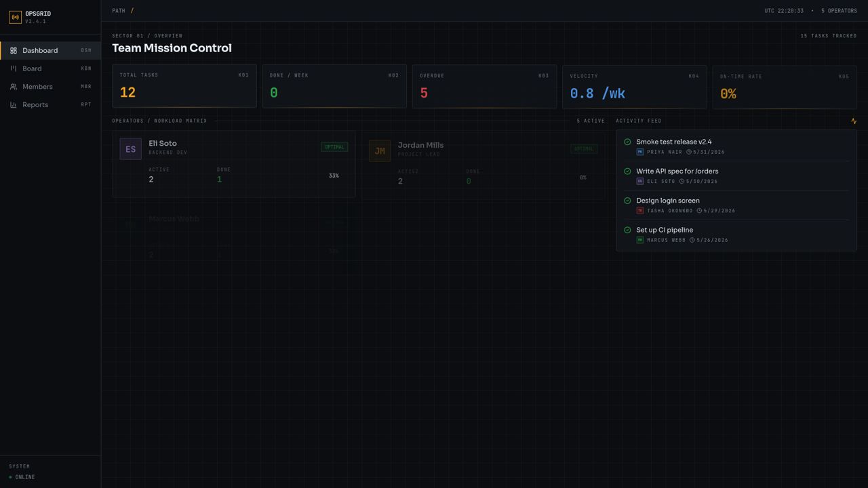Click the Overdue count 5

[424, 93]
